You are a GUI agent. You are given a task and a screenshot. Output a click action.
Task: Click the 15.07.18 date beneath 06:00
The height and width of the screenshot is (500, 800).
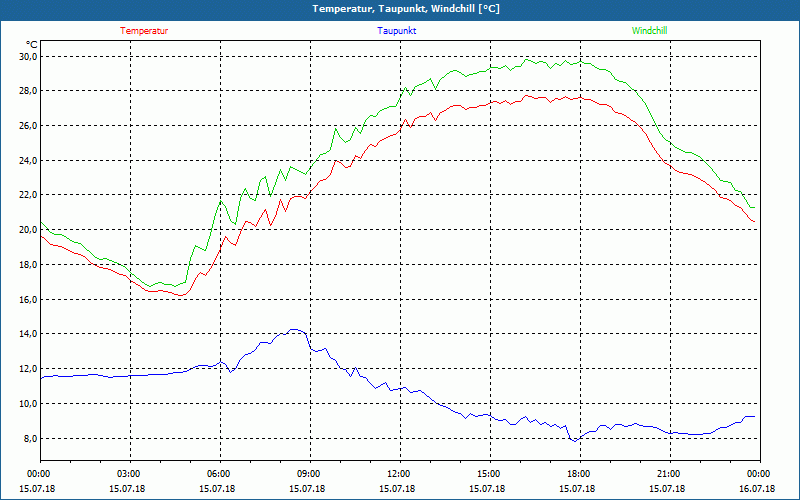217,488
